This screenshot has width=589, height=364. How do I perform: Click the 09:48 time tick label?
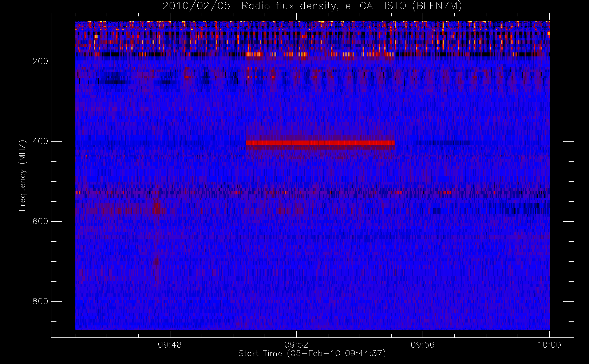click(170, 345)
